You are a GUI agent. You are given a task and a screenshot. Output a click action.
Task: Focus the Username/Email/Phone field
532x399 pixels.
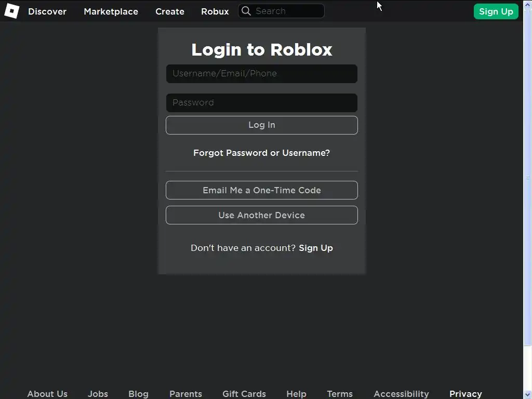[x=262, y=74]
